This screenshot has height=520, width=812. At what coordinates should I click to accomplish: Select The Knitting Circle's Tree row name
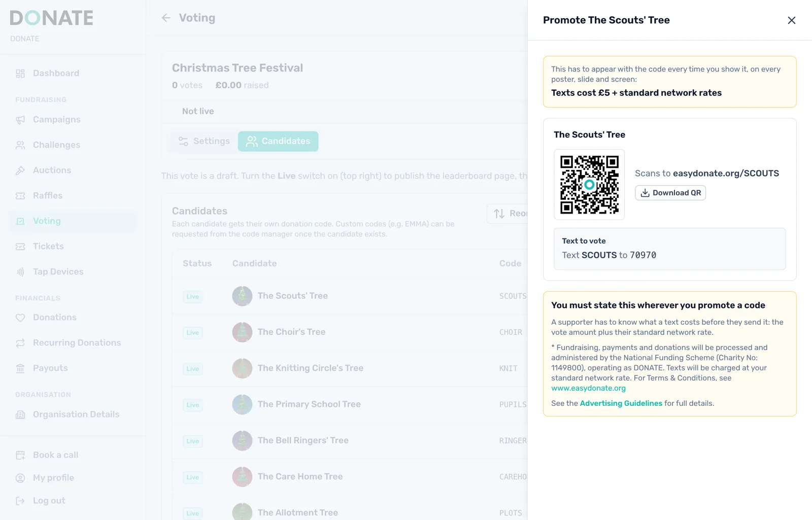310,368
